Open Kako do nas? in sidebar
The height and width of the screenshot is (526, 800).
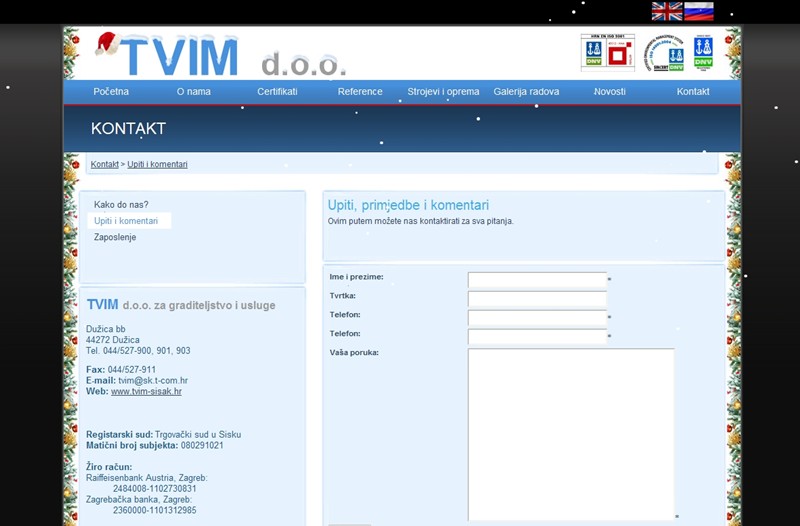tap(121, 205)
